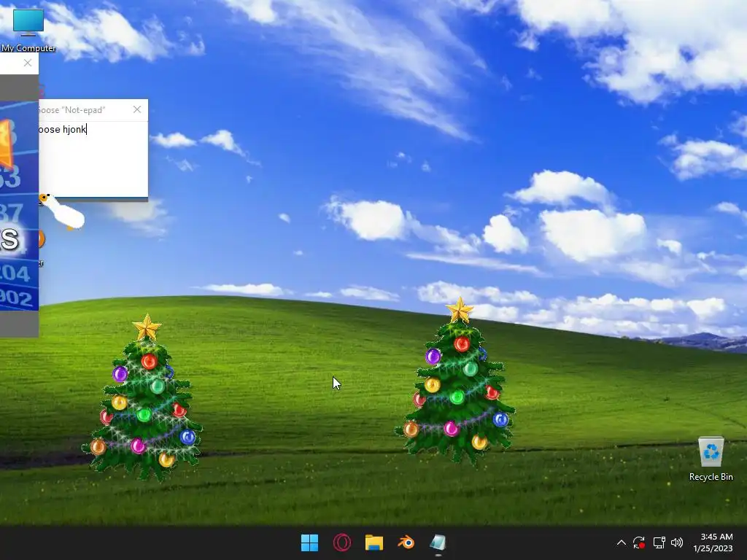Click the white desktop goose
This screenshot has height=560, width=747.
coord(63,211)
